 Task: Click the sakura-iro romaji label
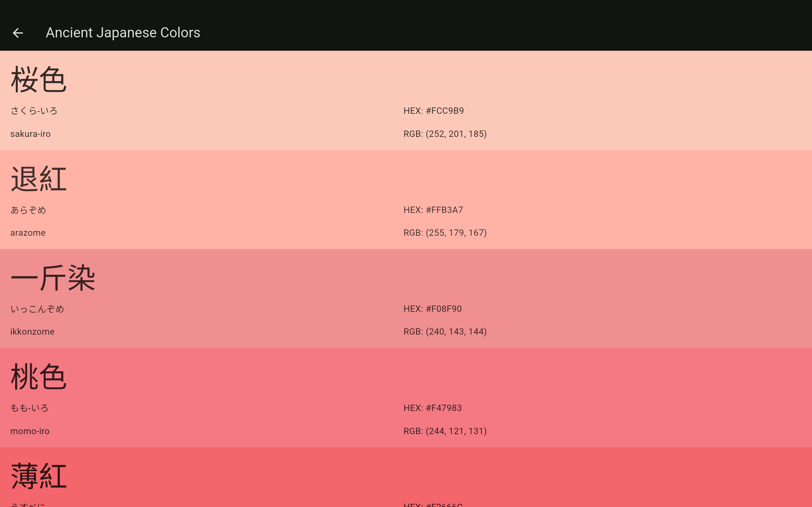coord(30,134)
